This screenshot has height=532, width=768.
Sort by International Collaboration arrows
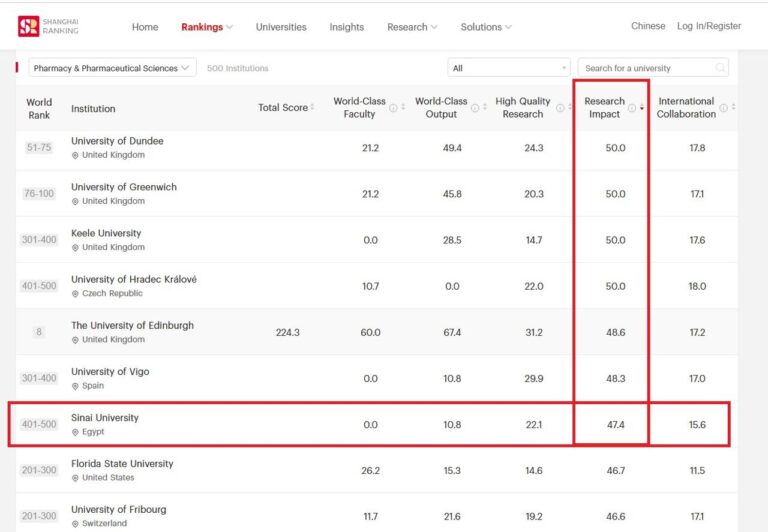(x=733, y=107)
